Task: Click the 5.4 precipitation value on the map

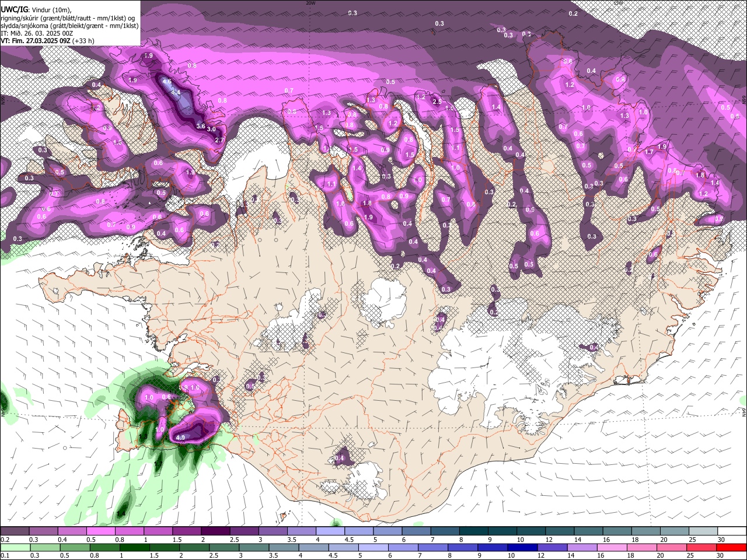Action: coord(175,92)
